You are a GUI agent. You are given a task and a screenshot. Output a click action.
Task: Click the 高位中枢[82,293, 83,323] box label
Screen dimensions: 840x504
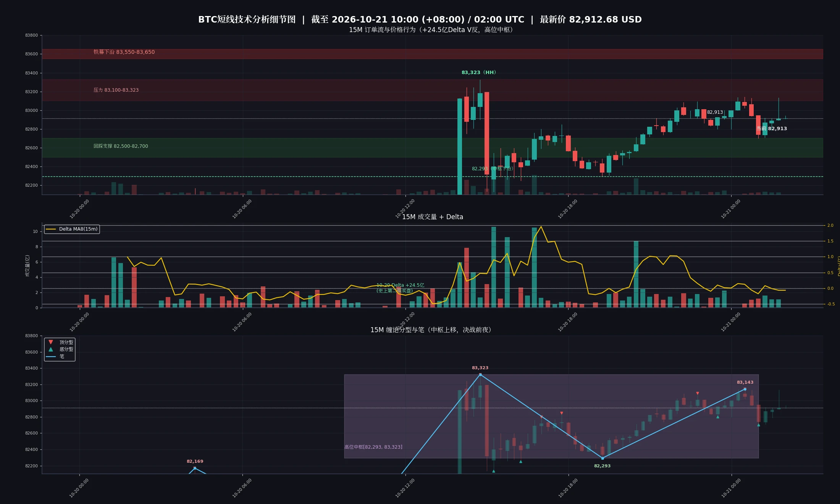[x=373, y=447]
